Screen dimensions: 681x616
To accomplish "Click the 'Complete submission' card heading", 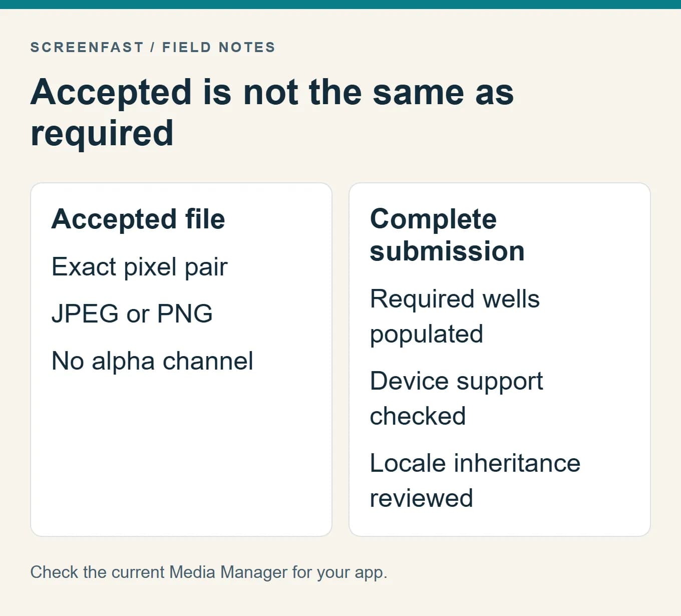I will pos(447,235).
